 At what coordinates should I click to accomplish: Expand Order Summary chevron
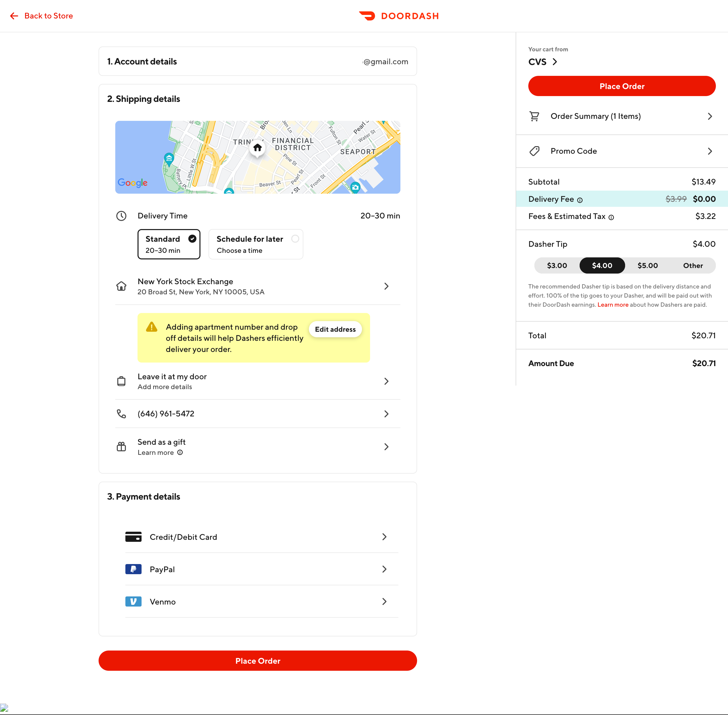point(710,116)
